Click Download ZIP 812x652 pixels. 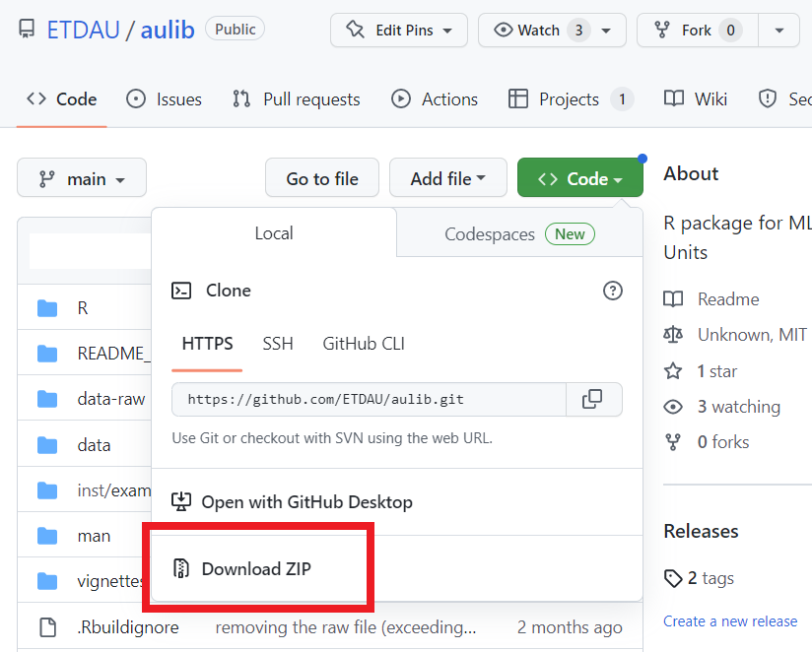(x=257, y=568)
